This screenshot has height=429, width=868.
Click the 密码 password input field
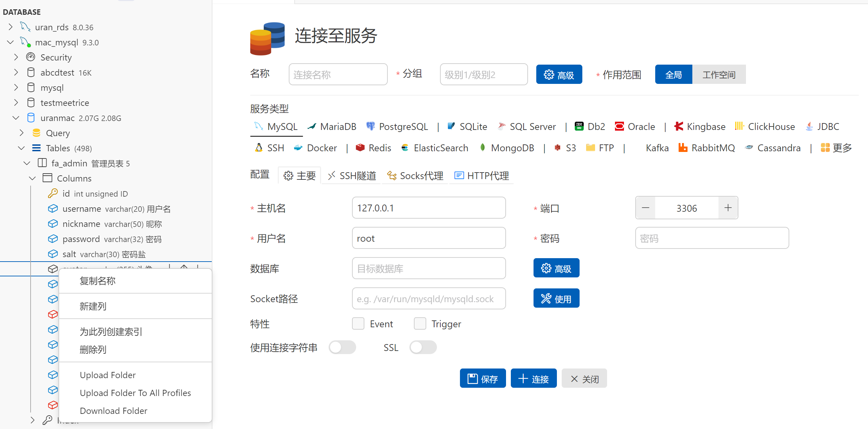tap(712, 238)
